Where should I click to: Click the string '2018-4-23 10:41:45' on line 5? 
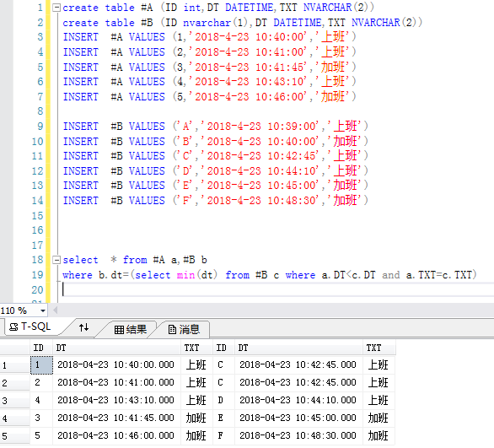pyautogui.click(x=248, y=67)
